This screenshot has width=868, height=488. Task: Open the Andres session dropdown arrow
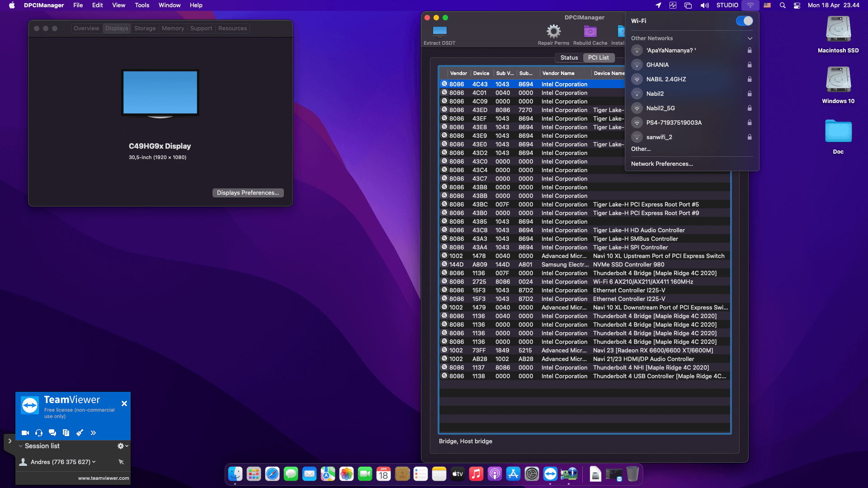[x=94, y=462]
